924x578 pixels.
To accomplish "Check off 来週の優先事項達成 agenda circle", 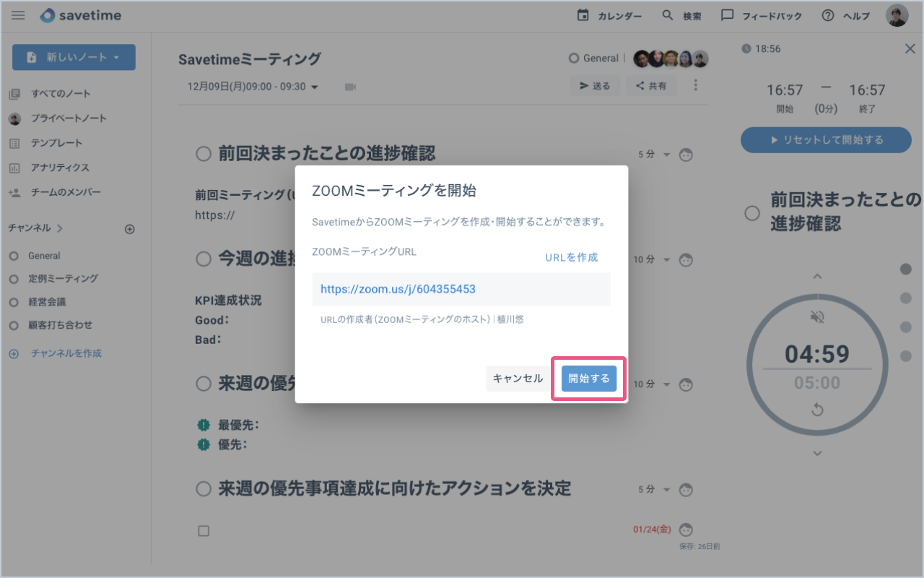I will pos(204,489).
